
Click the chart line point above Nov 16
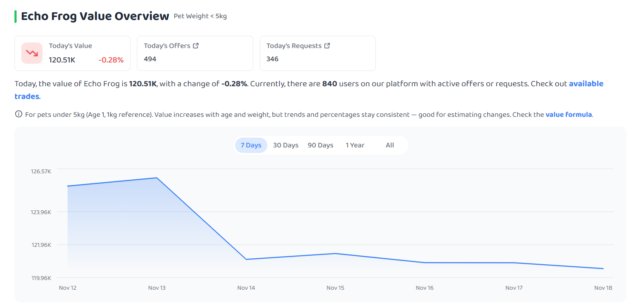pyautogui.click(x=425, y=263)
